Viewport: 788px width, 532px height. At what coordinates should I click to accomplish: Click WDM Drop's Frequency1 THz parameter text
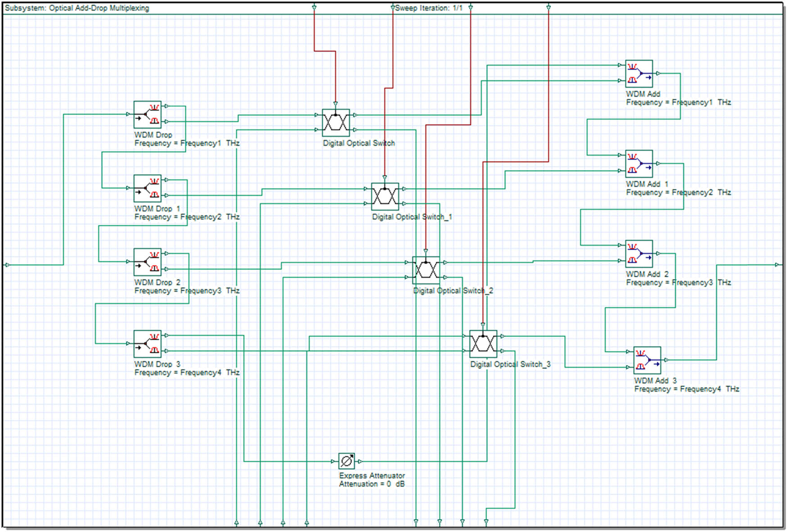[x=186, y=143]
